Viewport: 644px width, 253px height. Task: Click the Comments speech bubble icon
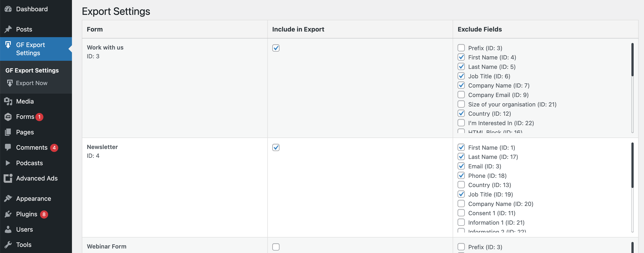(x=8, y=147)
